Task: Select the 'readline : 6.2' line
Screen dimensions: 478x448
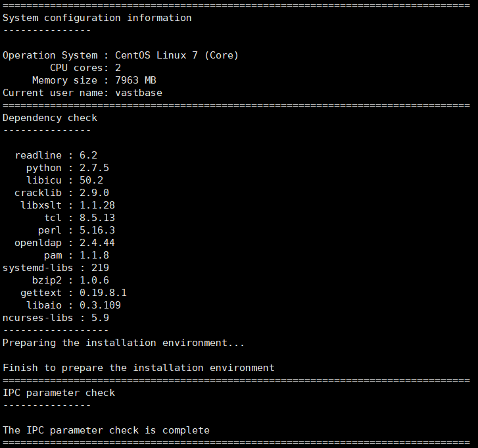Action: pyautogui.click(x=56, y=155)
